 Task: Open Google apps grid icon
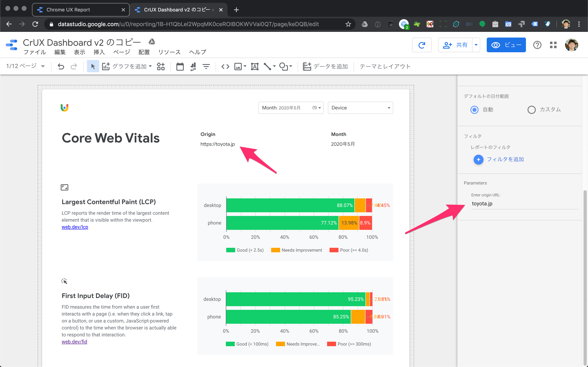point(553,45)
